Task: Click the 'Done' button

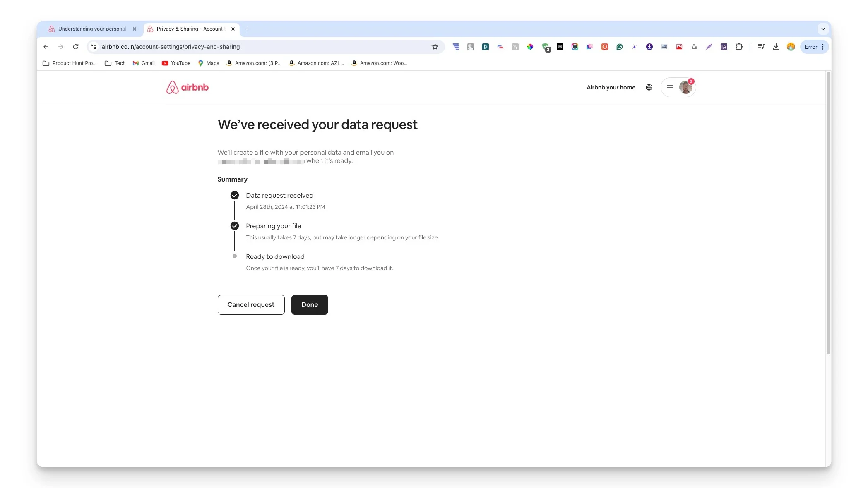Action: click(309, 304)
